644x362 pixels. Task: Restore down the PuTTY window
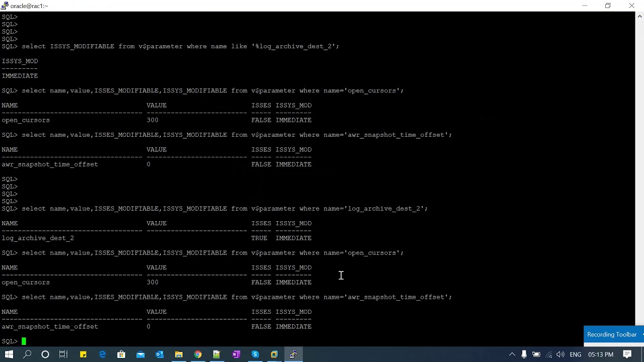608,6
